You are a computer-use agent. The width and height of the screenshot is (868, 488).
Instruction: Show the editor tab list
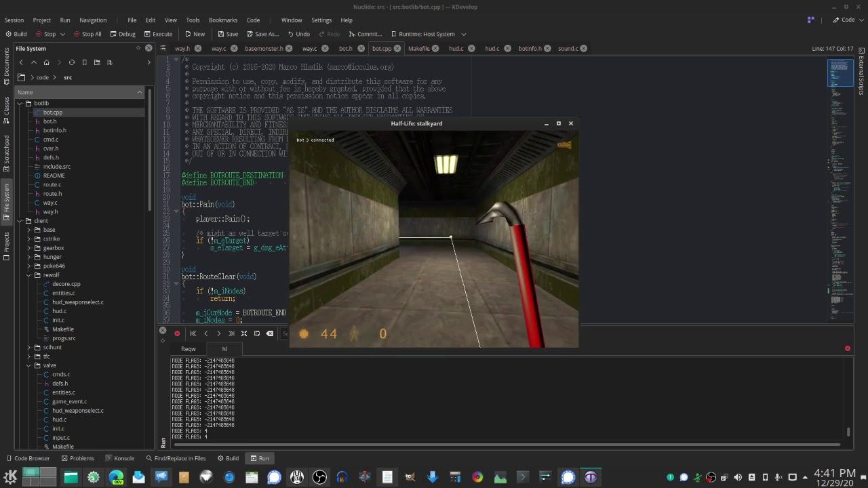(x=163, y=48)
